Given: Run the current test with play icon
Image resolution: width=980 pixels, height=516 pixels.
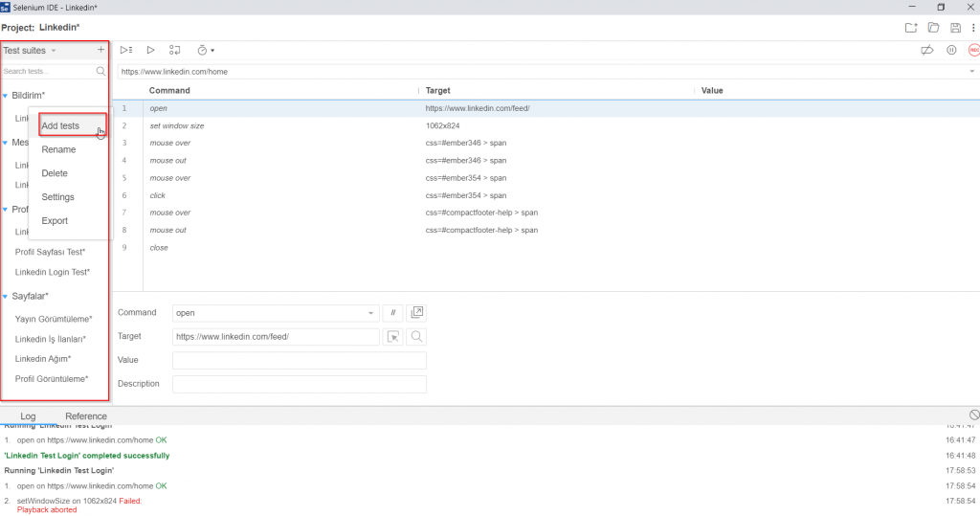Looking at the screenshot, I should tap(150, 50).
